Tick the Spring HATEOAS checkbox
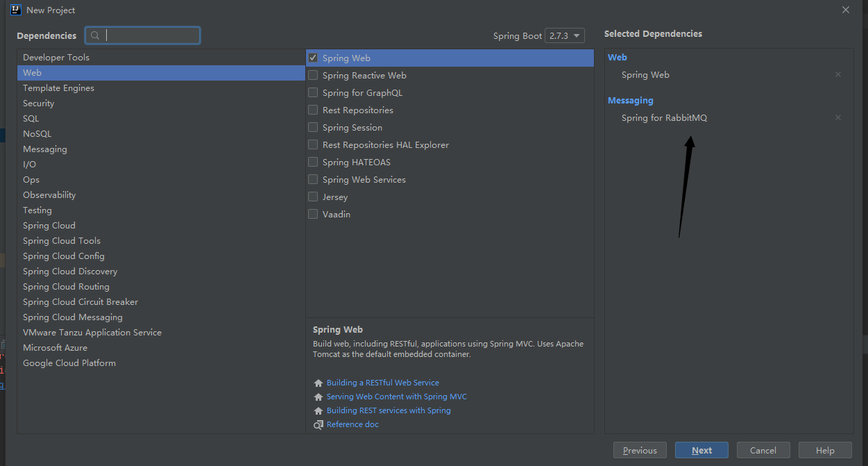Viewport: 868px width, 466px height. pyautogui.click(x=313, y=162)
